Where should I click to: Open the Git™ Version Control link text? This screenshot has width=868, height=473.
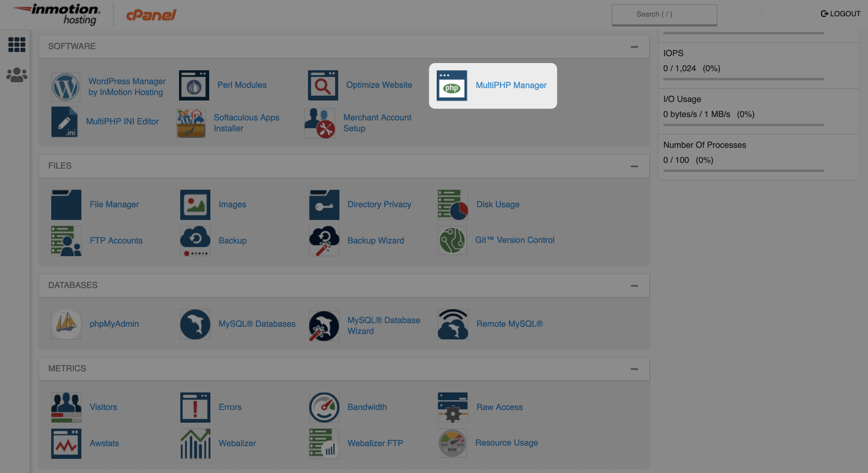[x=514, y=240]
